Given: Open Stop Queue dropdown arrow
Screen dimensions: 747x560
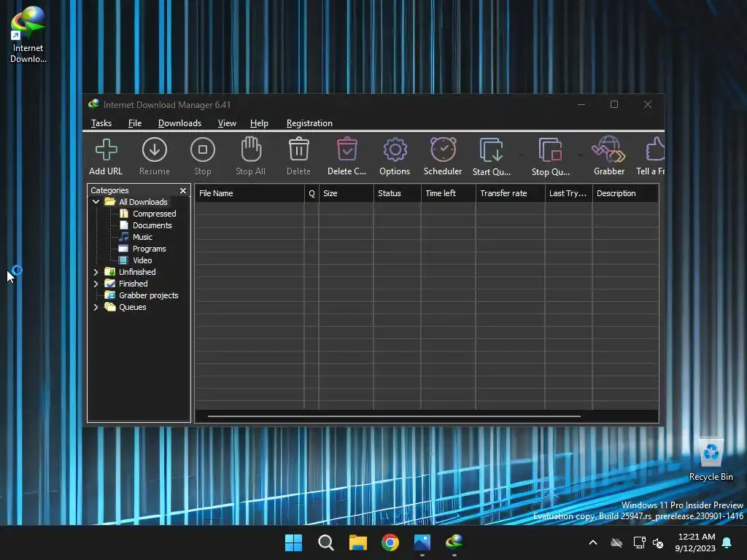Looking at the screenshot, I should click(x=581, y=155).
